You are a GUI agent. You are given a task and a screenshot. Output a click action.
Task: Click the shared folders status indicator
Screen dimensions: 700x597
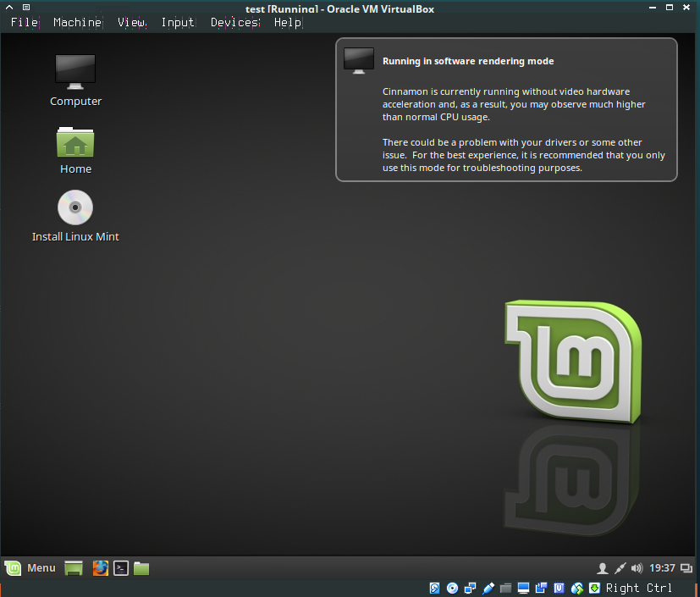click(505, 588)
